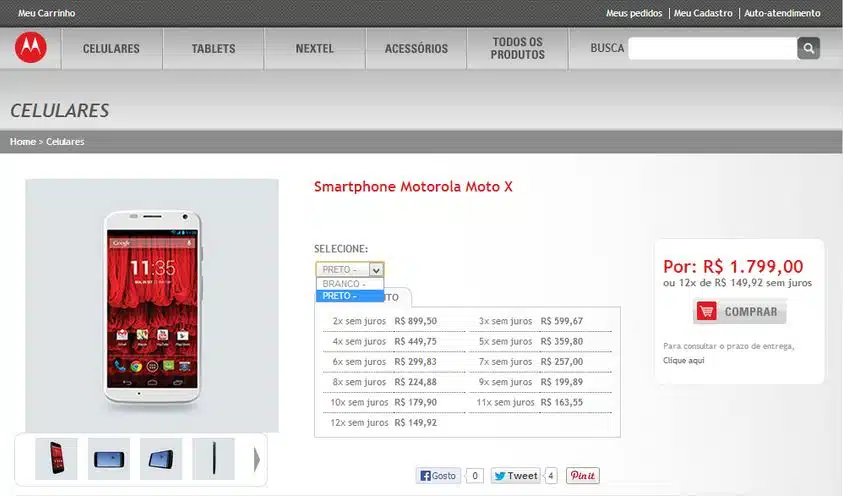The width and height of the screenshot is (843, 496).
Task: Open the NEXTEL menu
Action: pyautogui.click(x=315, y=48)
